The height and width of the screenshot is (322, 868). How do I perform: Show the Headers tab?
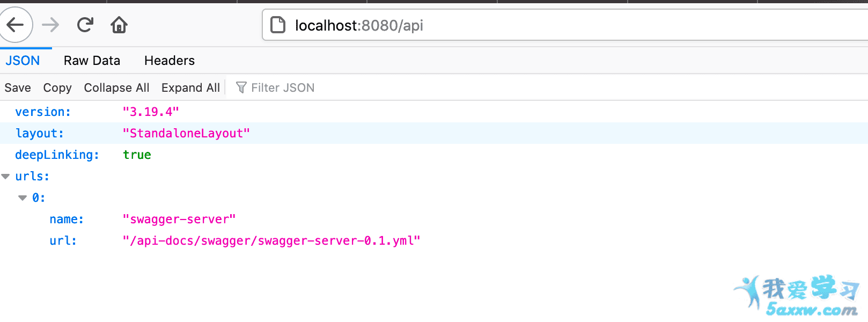click(170, 61)
